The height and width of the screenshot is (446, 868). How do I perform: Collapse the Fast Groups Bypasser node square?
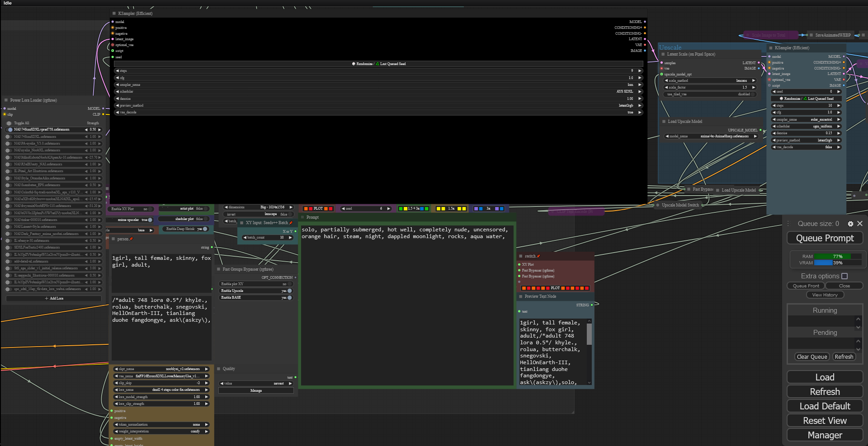219,269
